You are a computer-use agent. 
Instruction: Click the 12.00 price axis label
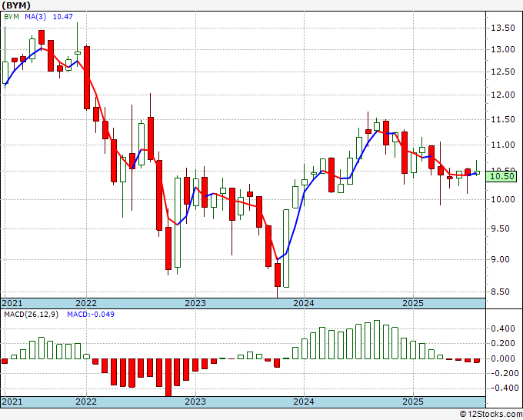pos(503,95)
